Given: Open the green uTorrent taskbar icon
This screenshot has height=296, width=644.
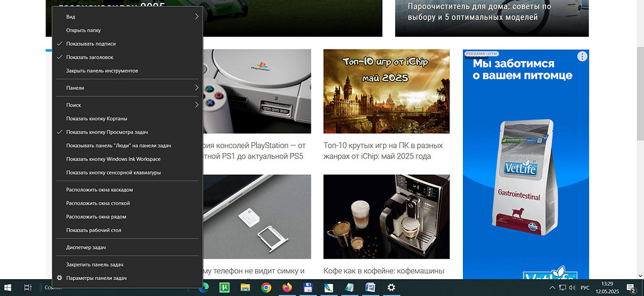Looking at the screenshot, I should pyautogui.click(x=225, y=287).
